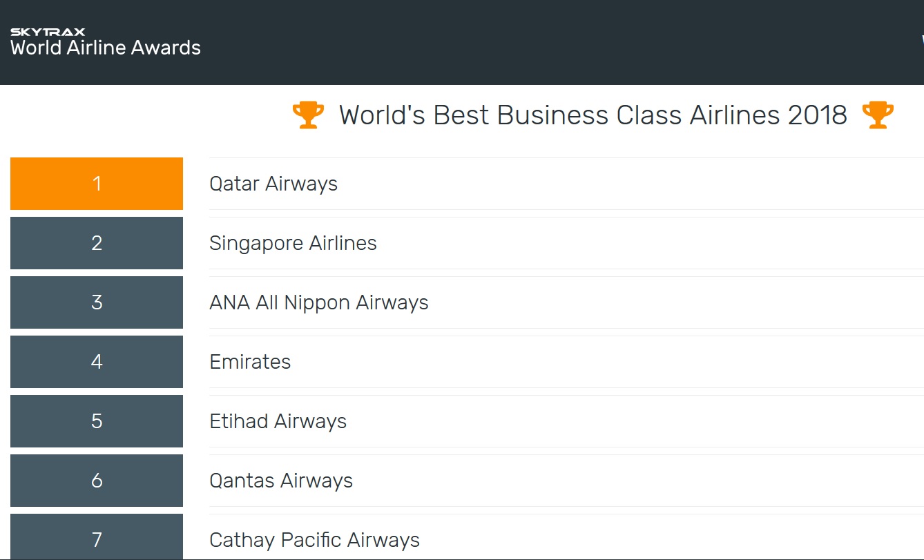Click the SKYTRAX logo text
Viewport: 924px width, 560px height.
click(48, 32)
